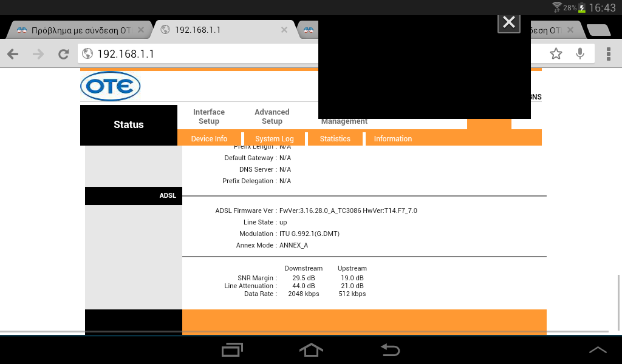Click upstream line attenuation 21.0 dB
This screenshot has width=622, height=364.
pos(352,286)
